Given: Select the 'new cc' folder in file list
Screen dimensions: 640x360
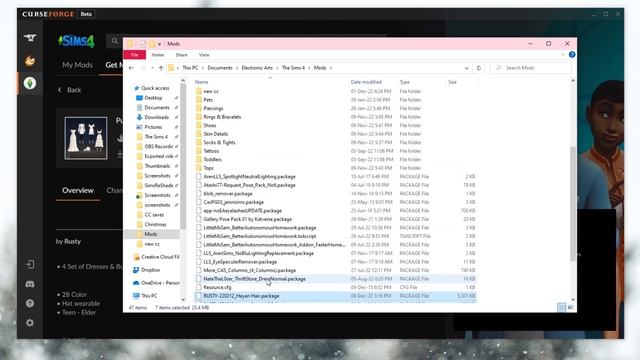Looking at the screenshot, I should pos(211,91).
